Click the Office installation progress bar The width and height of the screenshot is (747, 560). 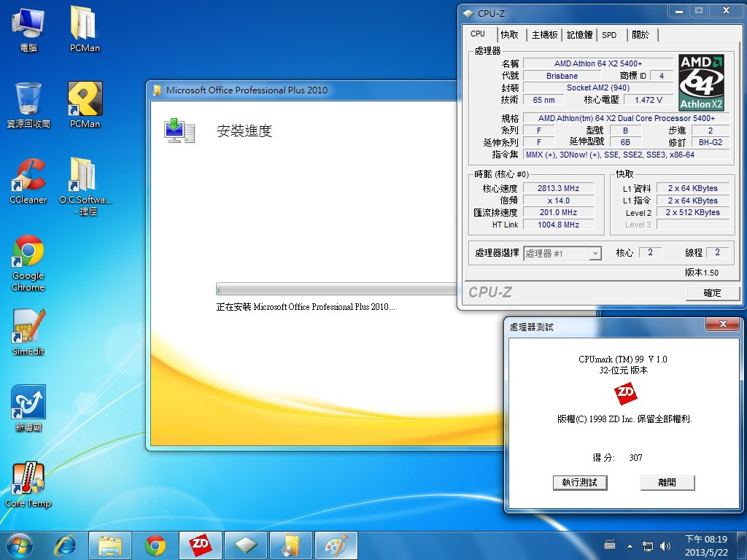click(336, 289)
